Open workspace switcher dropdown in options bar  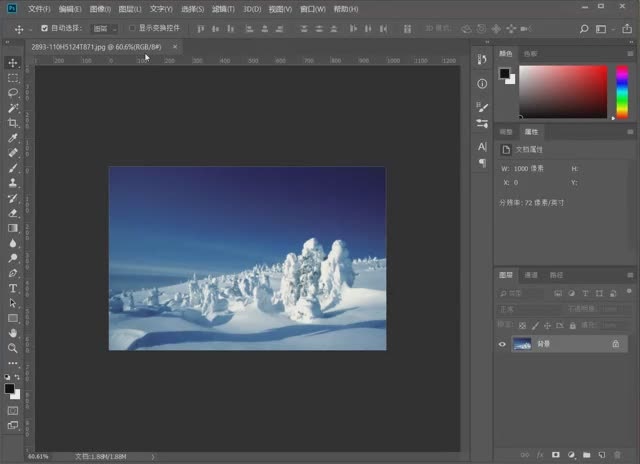[x=603, y=29]
